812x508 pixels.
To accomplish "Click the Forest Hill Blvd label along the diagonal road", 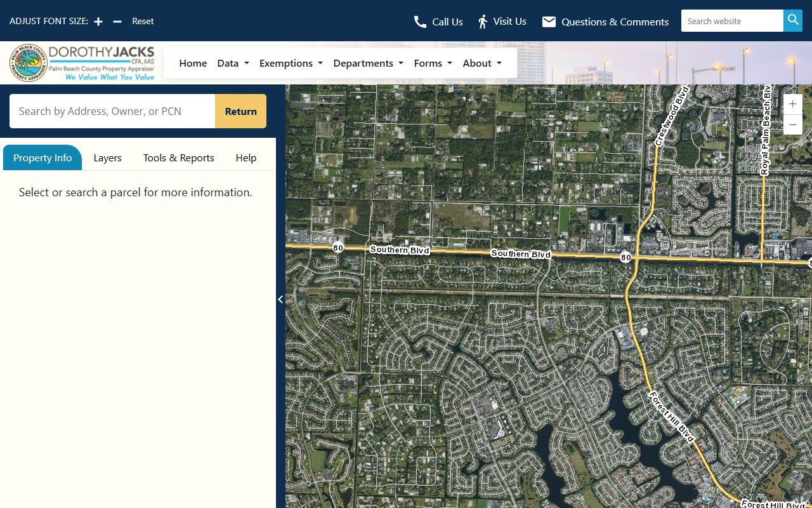I will [x=671, y=416].
